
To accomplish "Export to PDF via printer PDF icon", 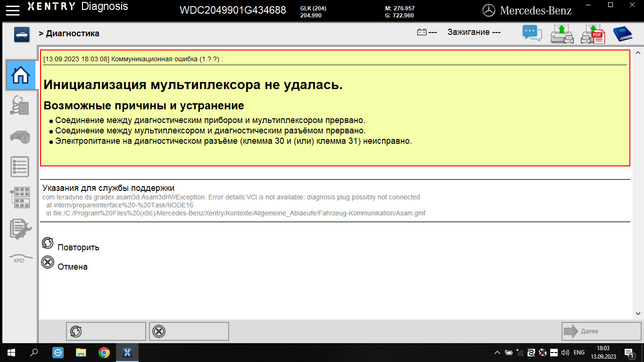I will click(x=593, y=33).
